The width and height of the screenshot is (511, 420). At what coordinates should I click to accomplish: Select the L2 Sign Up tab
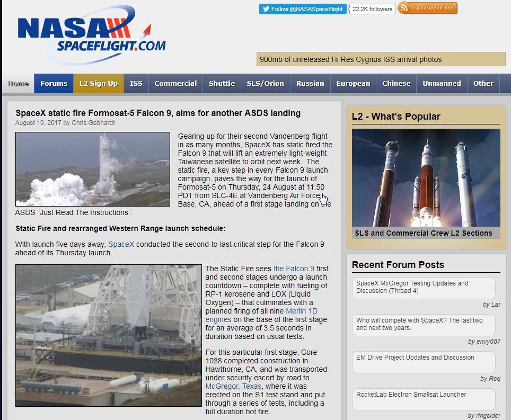tap(99, 84)
